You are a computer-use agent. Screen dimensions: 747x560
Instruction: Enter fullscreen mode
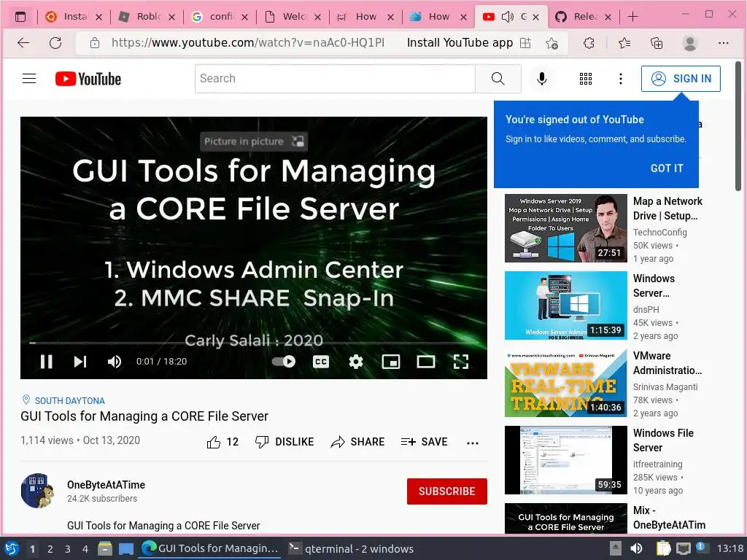(461, 362)
